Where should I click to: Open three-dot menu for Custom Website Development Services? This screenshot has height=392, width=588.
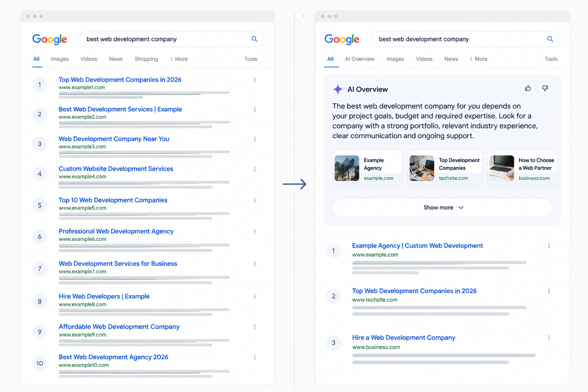[255, 169]
